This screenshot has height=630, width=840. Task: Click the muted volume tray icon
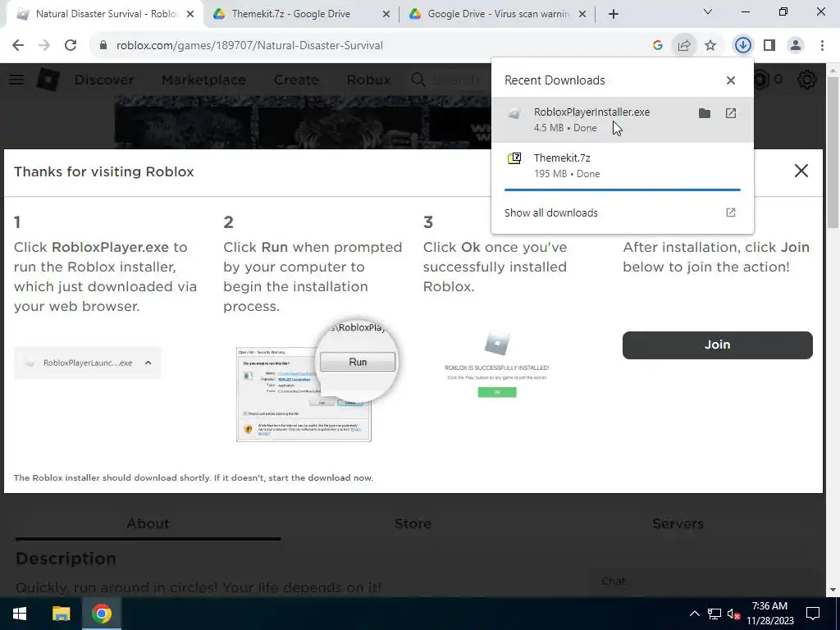[x=734, y=614]
